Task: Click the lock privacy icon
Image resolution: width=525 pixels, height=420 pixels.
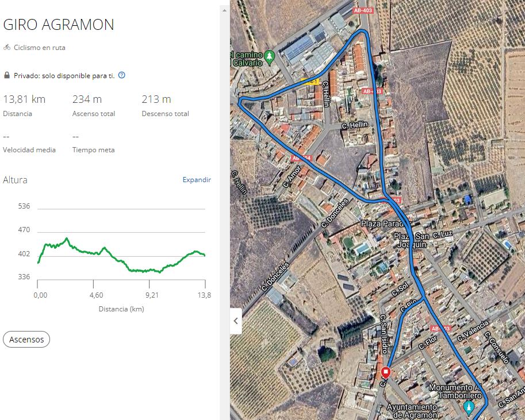Action: (x=7, y=75)
